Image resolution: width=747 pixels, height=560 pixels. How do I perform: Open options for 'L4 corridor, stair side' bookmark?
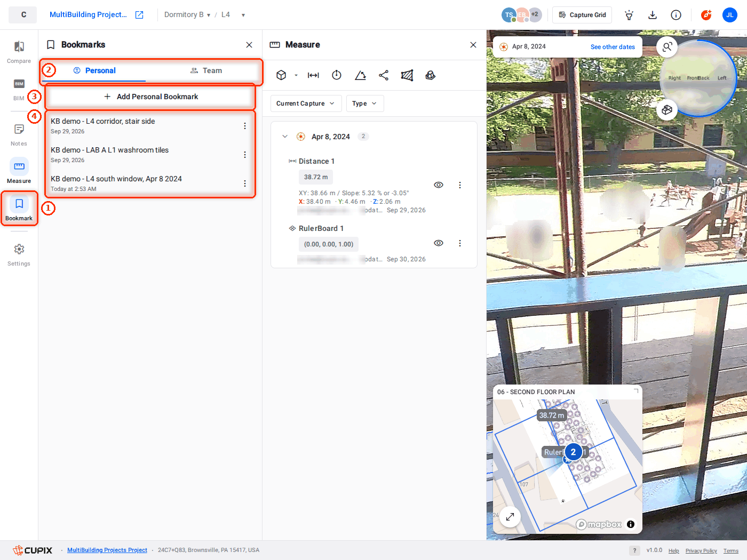point(245,126)
